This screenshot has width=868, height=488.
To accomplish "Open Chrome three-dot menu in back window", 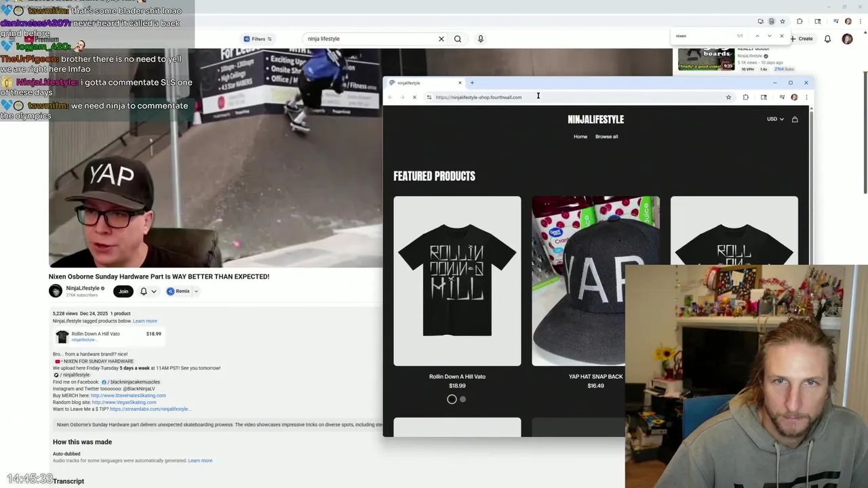I will (x=859, y=21).
